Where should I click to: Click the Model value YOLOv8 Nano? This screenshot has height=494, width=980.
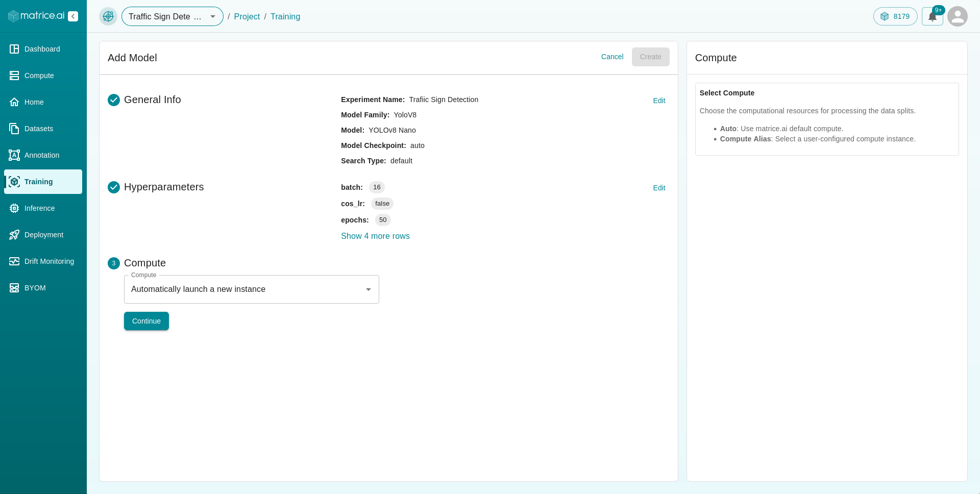point(392,130)
